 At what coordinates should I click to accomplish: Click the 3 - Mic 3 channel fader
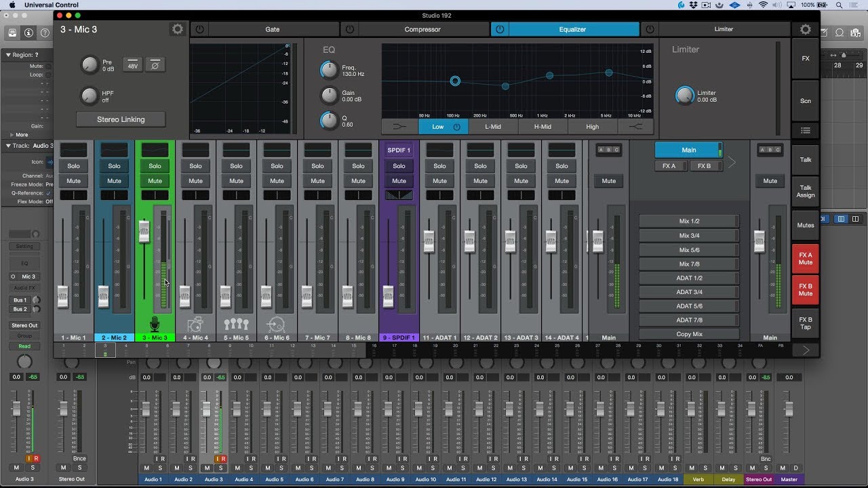tap(144, 232)
